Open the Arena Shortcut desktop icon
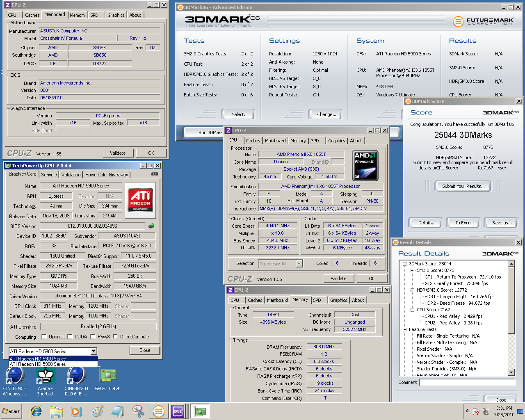Image resolution: width=525 pixels, height=420 pixels. (45, 381)
